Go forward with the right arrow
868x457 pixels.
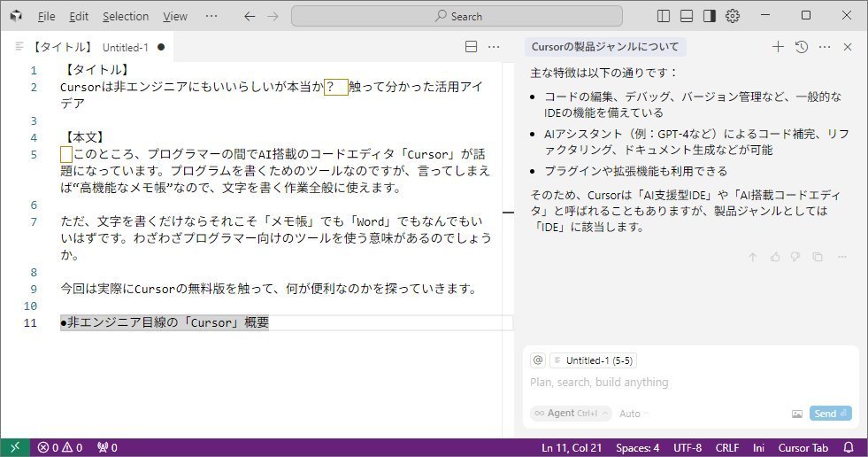pos(273,17)
